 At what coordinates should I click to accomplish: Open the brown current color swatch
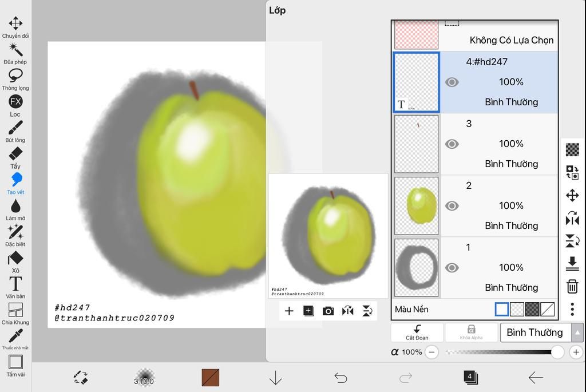[211, 378]
